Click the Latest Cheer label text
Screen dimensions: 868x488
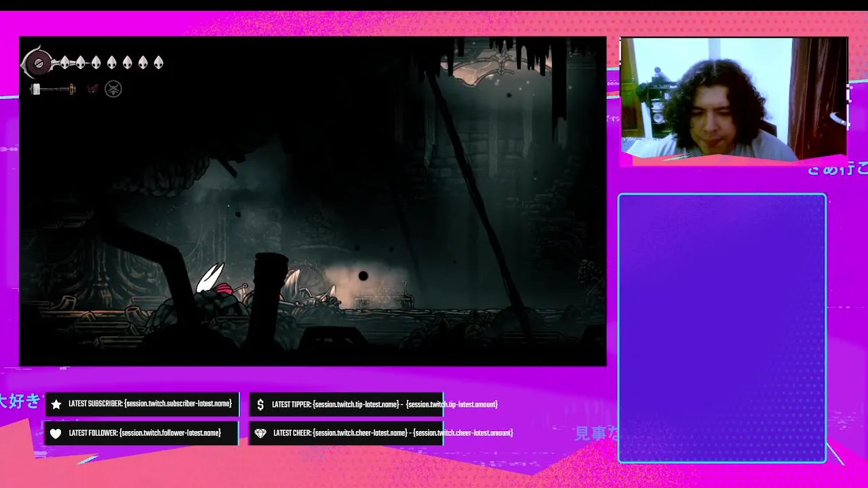(x=393, y=433)
